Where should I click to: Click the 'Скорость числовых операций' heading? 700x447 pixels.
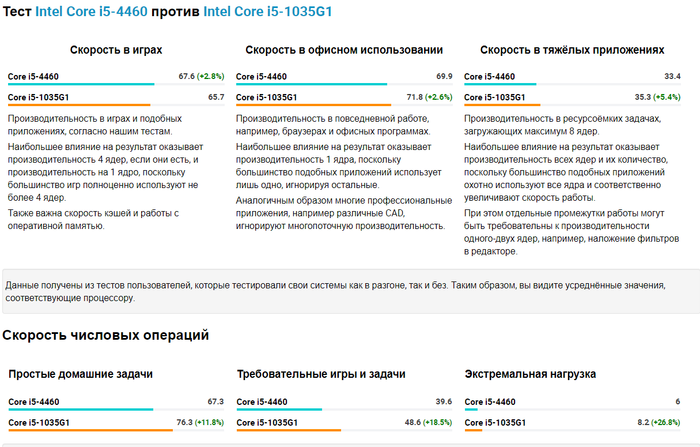click(105, 335)
